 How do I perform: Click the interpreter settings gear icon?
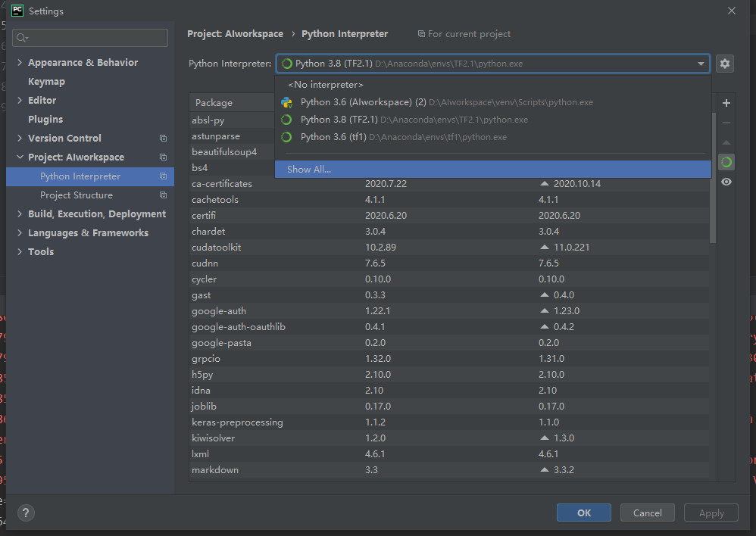[x=725, y=64]
